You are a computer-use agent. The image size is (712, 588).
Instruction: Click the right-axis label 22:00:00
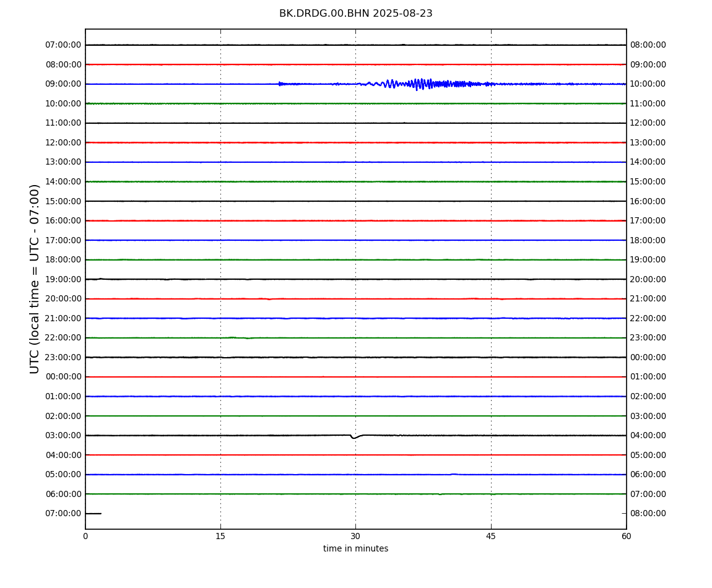[648, 318]
